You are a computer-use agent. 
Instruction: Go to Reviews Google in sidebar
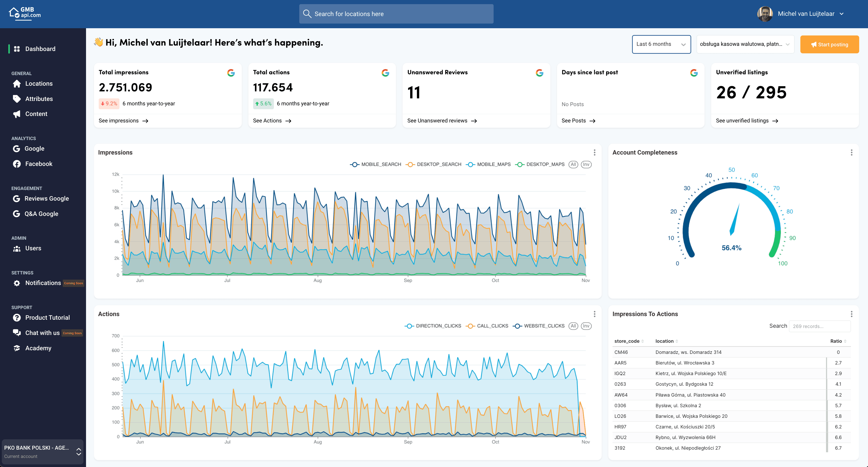click(46, 199)
